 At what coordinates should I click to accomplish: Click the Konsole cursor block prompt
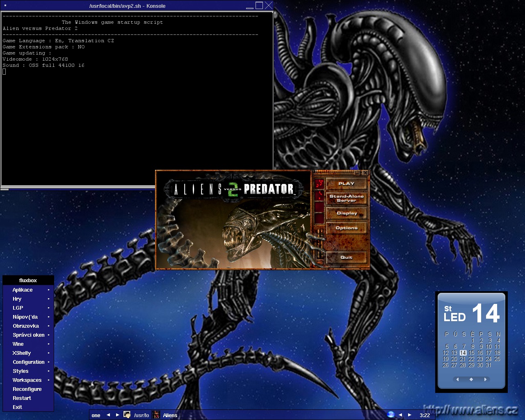(4, 71)
